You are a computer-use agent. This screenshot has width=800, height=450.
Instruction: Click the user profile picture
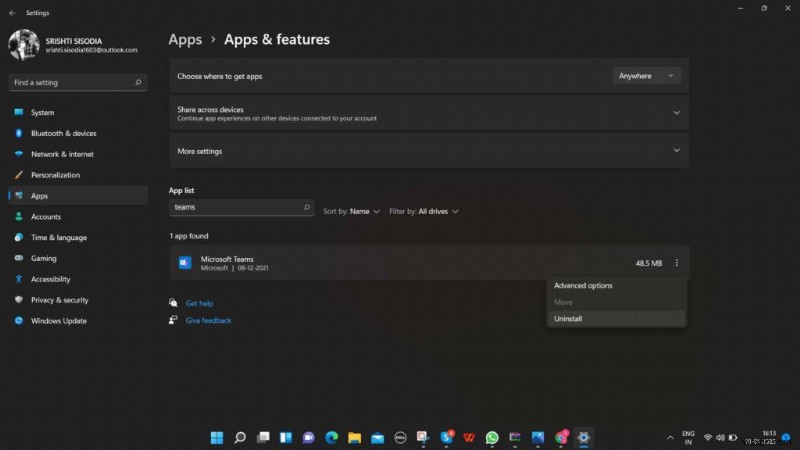tap(23, 45)
